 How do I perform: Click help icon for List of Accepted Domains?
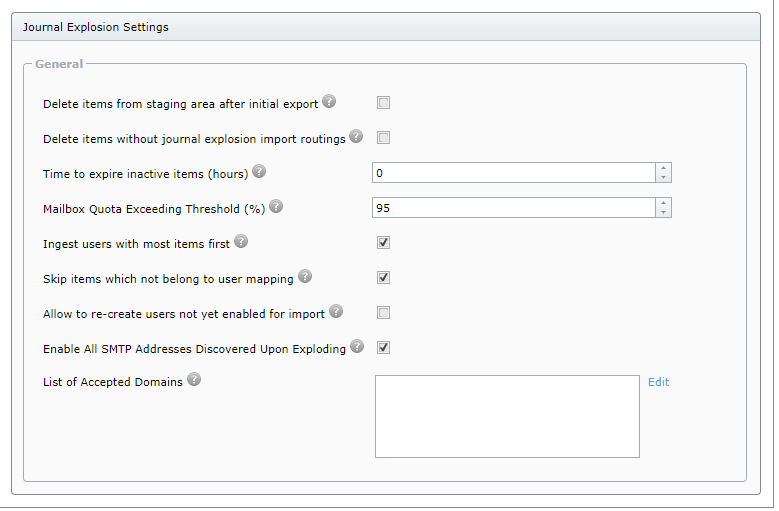click(x=194, y=380)
